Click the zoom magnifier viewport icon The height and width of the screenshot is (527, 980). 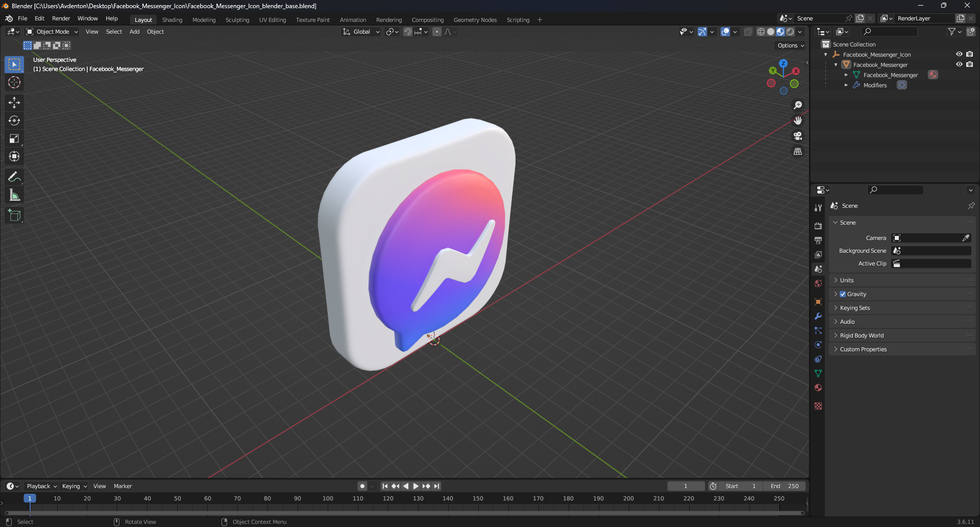click(x=798, y=105)
